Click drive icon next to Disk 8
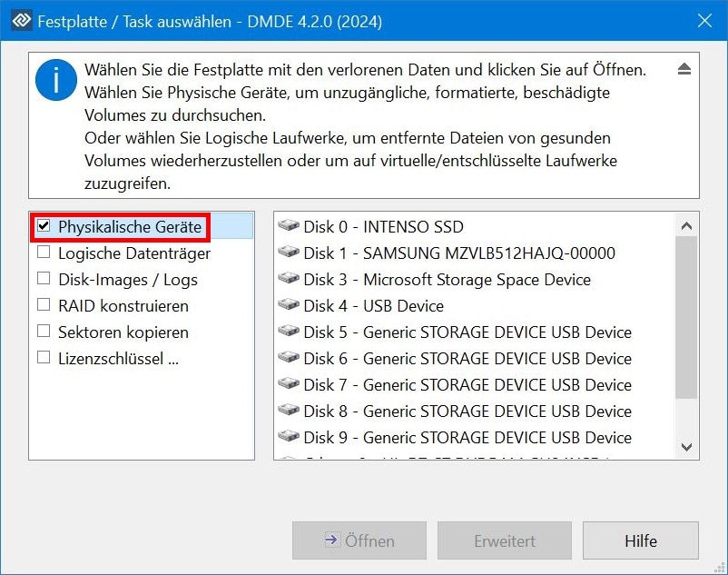This screenshot has width=728, height=575. coord(289,410)
